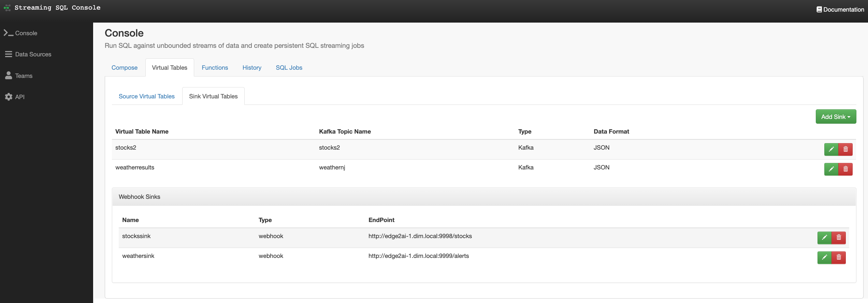Open the SQL Jobs tab
Image resolution: width=868 pixels, height=303 pixels.
(x=289, y=68)
